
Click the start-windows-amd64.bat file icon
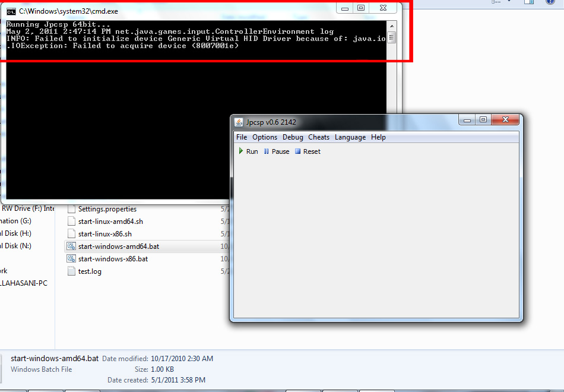[71, 246]
